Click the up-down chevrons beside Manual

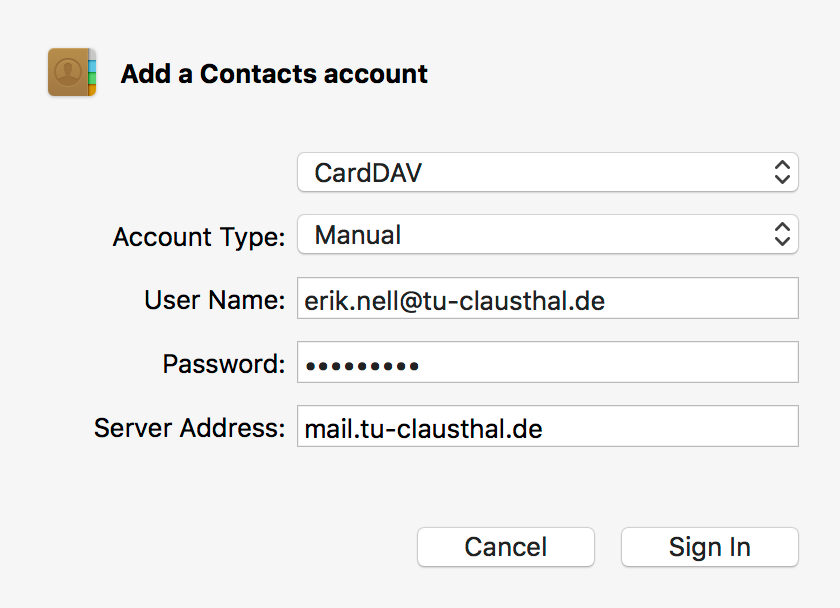point(782,235)
